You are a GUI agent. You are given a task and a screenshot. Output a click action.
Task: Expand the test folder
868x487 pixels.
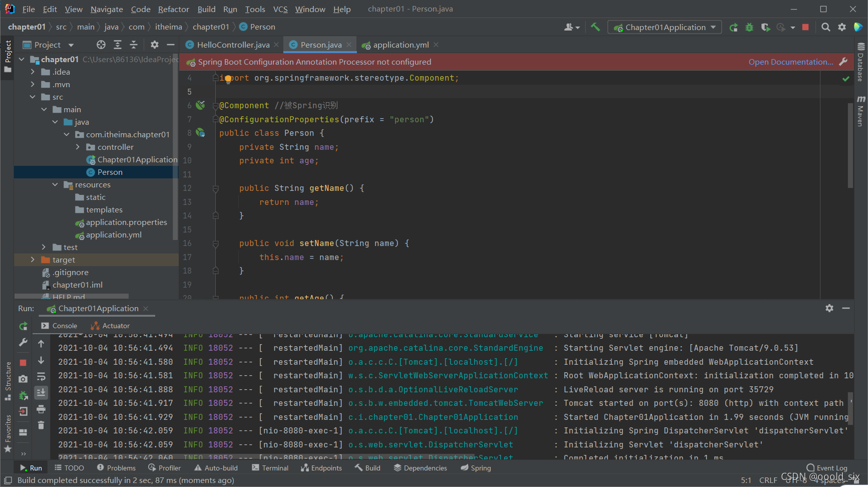point(44,247)
